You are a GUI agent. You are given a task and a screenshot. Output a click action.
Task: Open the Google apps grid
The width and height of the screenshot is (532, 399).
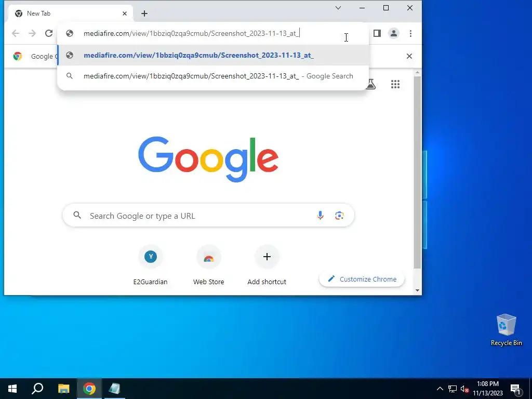click(x=395, y=84)
